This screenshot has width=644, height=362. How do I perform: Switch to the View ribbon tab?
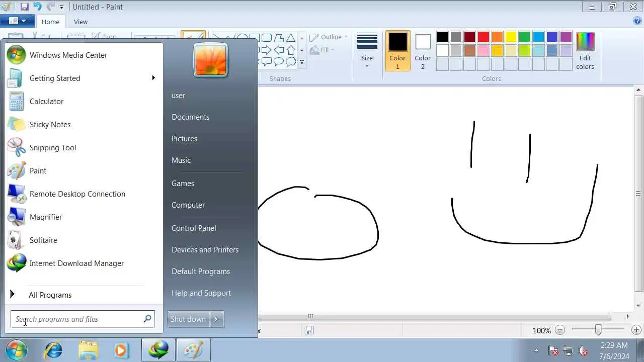click(x=80, y=22)
